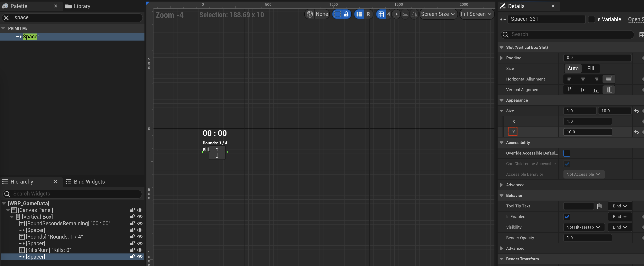Viewport: 644px width, 266px height.
Task: Close the Details tab
Action: click(x=553, y=6)
